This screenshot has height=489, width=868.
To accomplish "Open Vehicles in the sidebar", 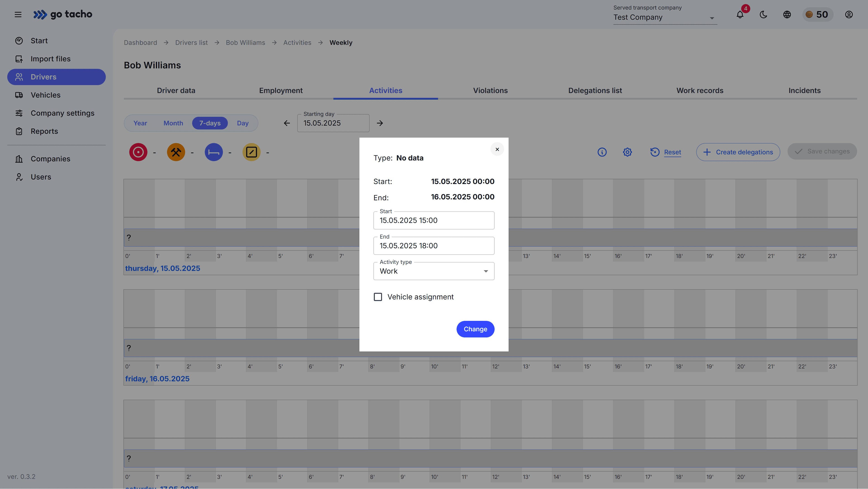I will coord(45,95).
